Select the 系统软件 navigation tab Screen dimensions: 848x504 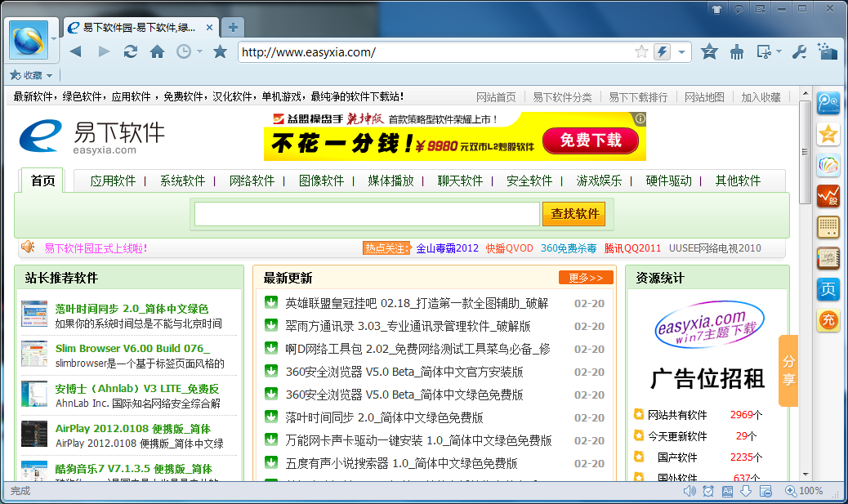tap(182, 181)
